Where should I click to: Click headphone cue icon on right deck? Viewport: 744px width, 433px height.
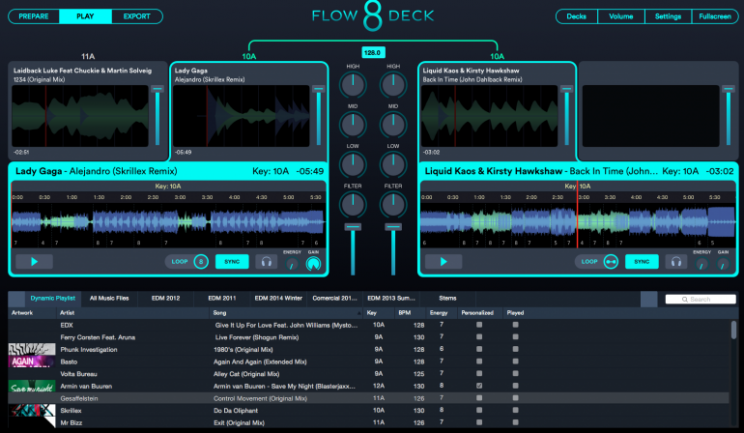[x=676, y=262]
